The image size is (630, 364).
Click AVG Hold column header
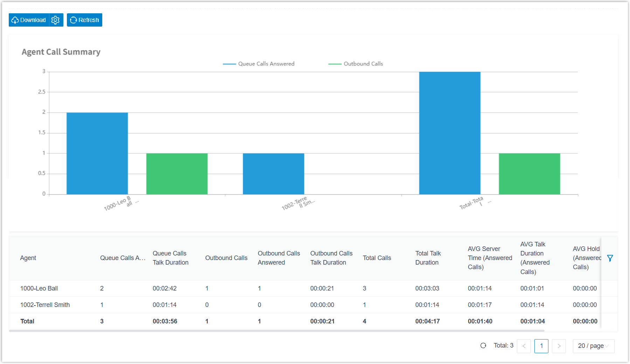[587, 258]
